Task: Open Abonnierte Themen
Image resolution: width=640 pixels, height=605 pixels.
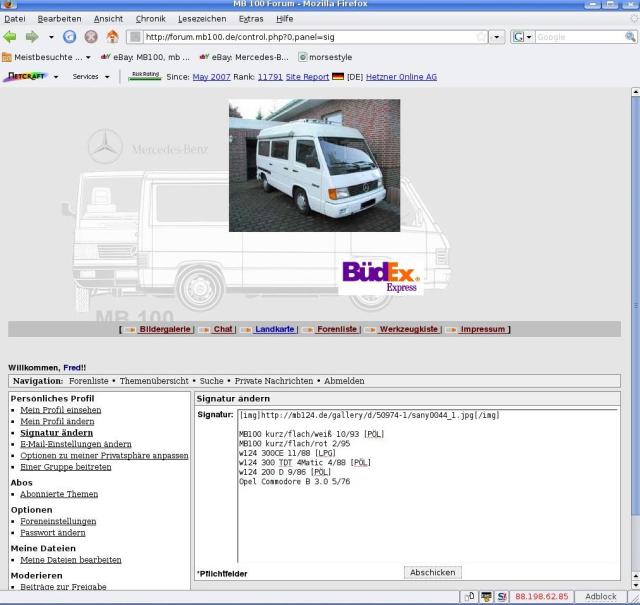Action: 59,494
